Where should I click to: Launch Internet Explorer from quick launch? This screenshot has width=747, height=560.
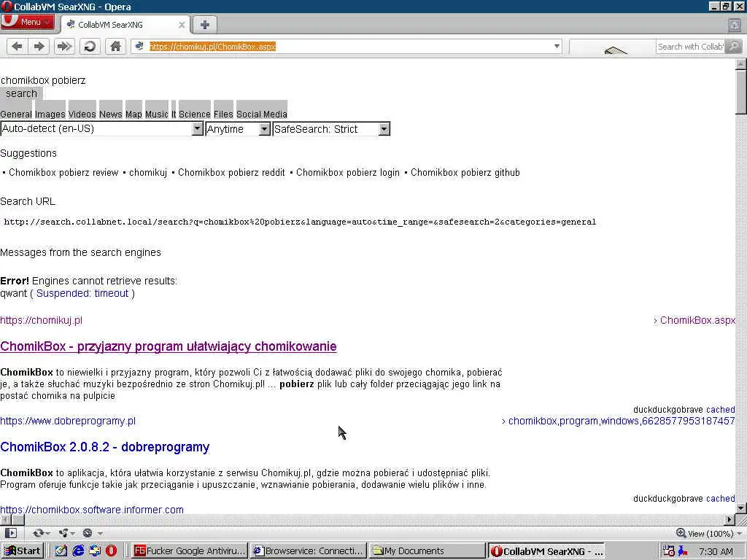78,551
